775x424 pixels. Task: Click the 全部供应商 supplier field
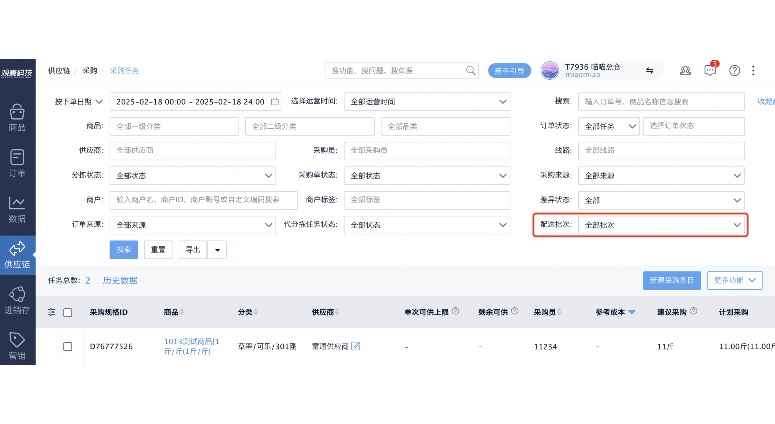point(192,151)
